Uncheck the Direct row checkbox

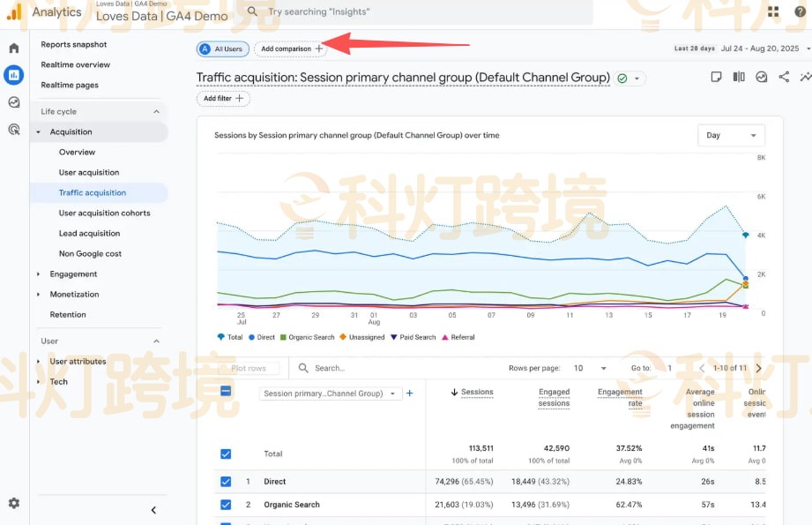pos(227,482)
